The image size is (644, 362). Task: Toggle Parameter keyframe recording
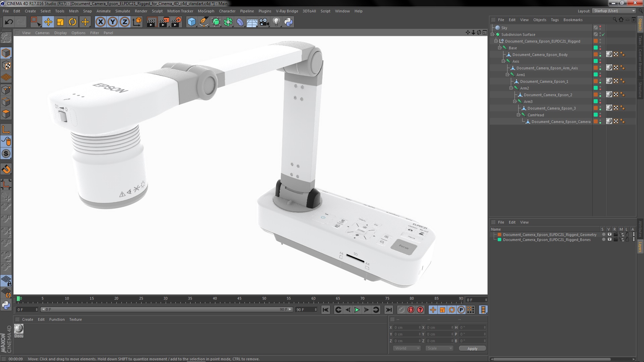coord(461,310)
